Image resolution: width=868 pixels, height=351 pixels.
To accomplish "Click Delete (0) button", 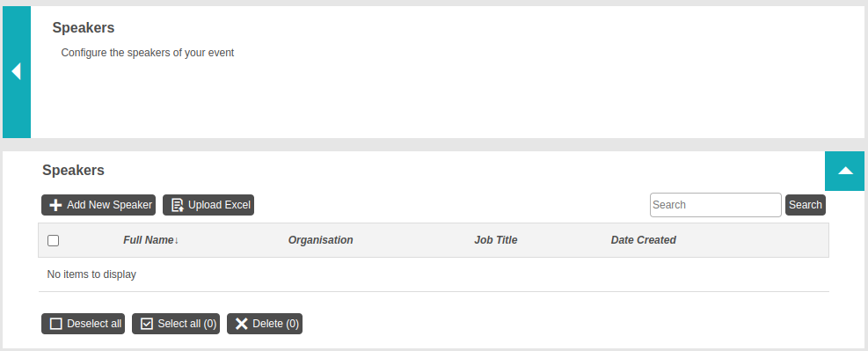I will pyautogui.click(x=265, y=324).
